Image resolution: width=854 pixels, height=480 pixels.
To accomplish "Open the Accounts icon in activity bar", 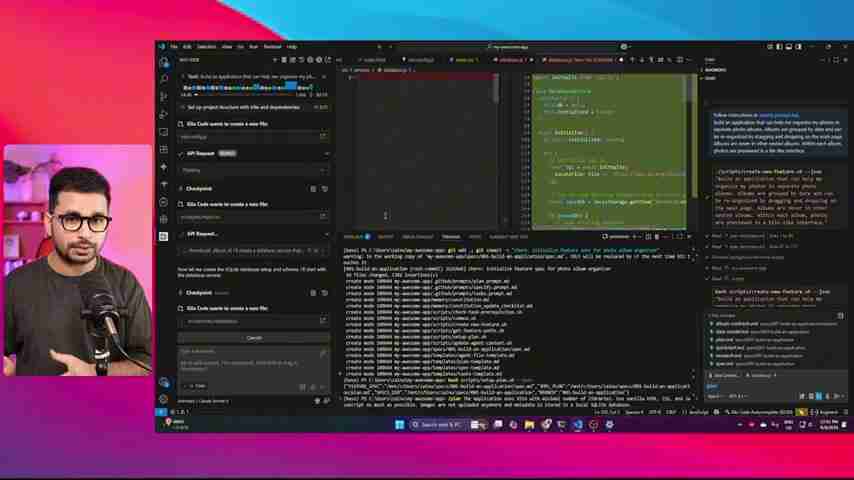I will coord(164,382).
